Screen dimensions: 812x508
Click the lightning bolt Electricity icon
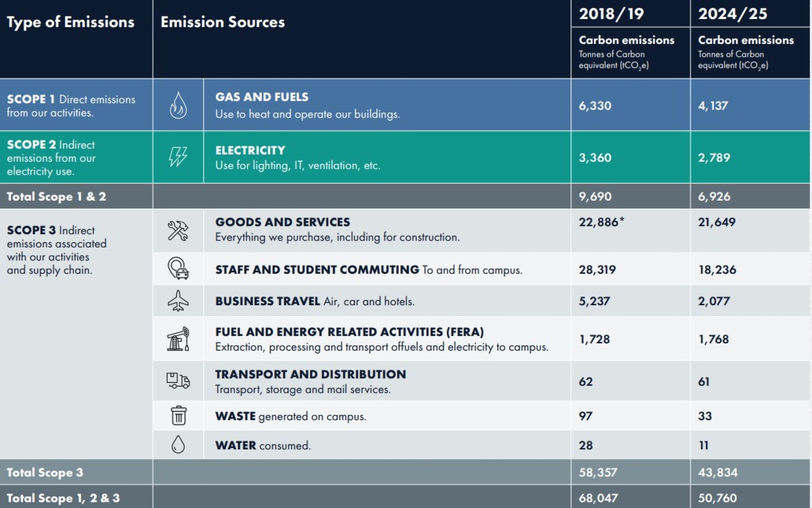point(178,157)
